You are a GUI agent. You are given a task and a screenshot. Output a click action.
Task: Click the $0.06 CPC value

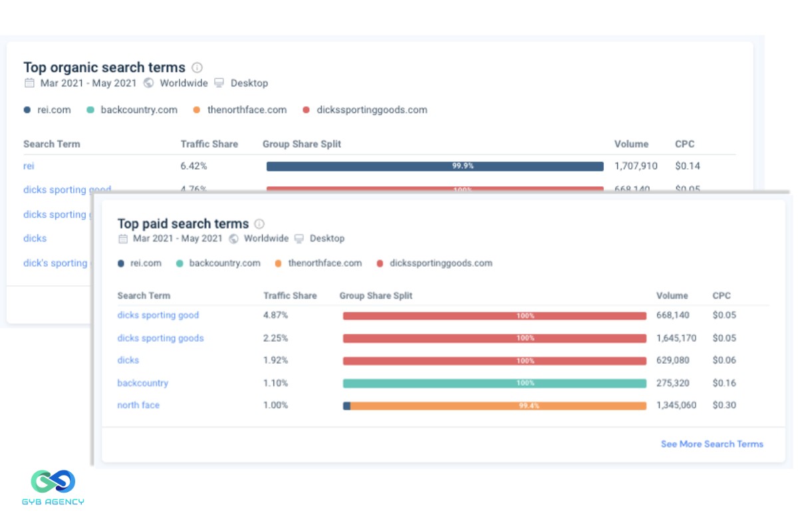(x=724, y=360)
